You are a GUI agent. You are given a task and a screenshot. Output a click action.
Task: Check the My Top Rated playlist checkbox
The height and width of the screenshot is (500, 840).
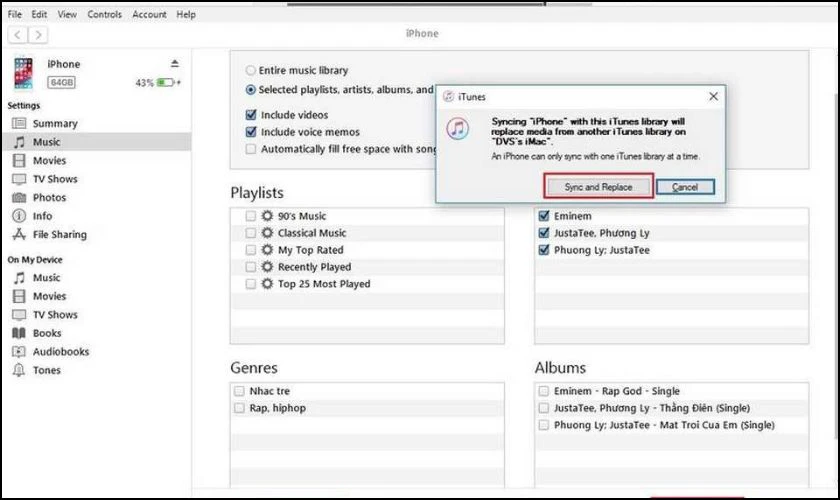click(250, 250)
